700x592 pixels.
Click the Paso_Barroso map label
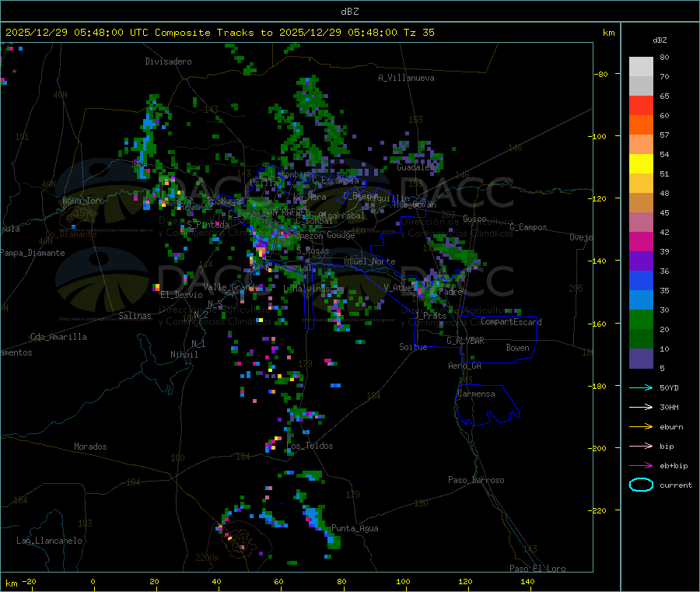coord(476,480)
